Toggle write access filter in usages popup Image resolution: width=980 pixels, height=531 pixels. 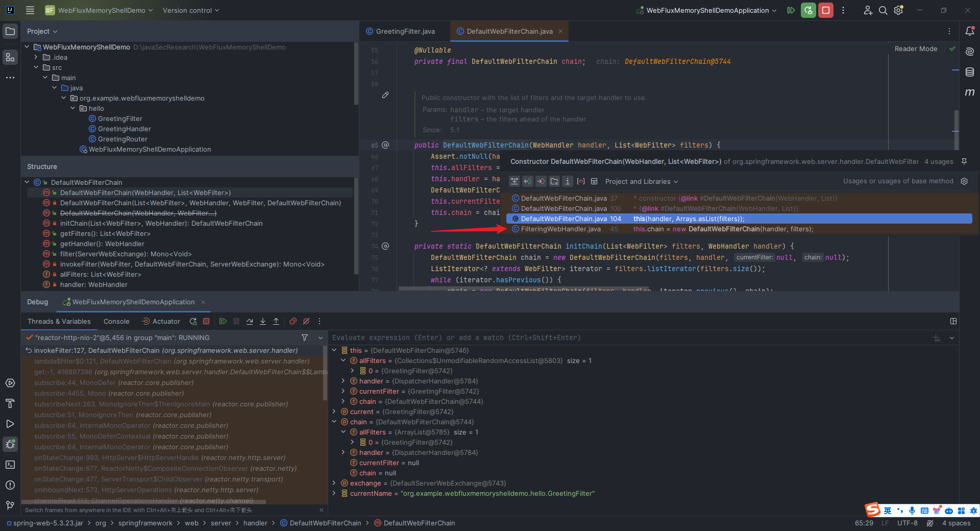coord(541,181)
